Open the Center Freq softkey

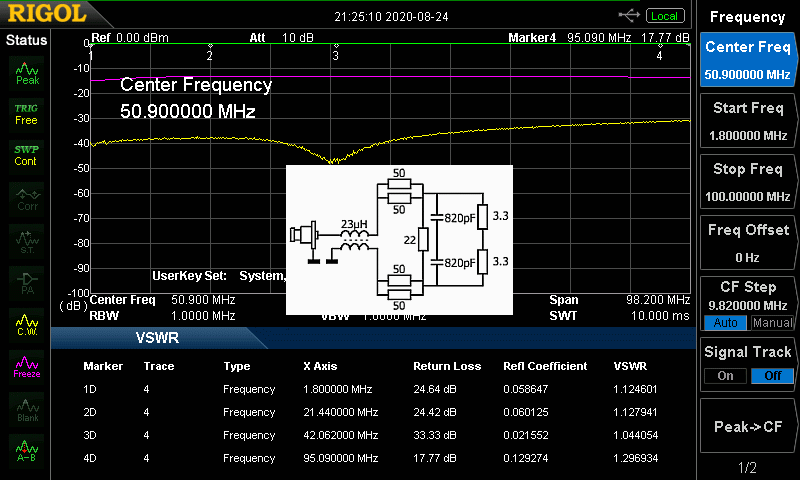[x=747, y=59]
